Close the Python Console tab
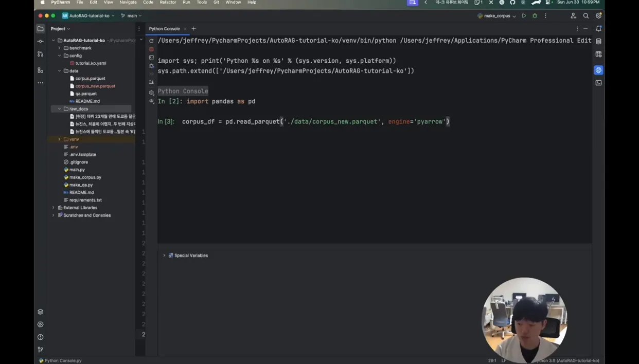 (185, 29)
